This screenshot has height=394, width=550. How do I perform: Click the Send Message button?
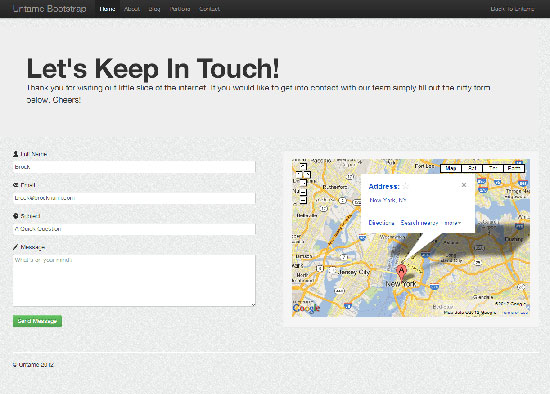[38, 321]
